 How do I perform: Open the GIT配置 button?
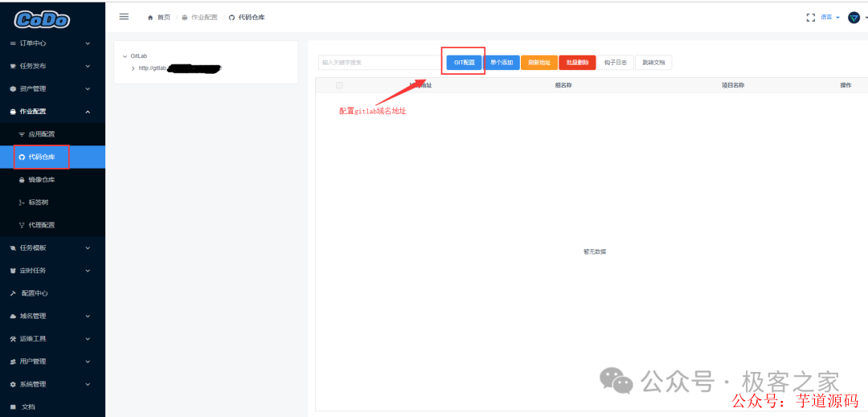click(465, 63)
